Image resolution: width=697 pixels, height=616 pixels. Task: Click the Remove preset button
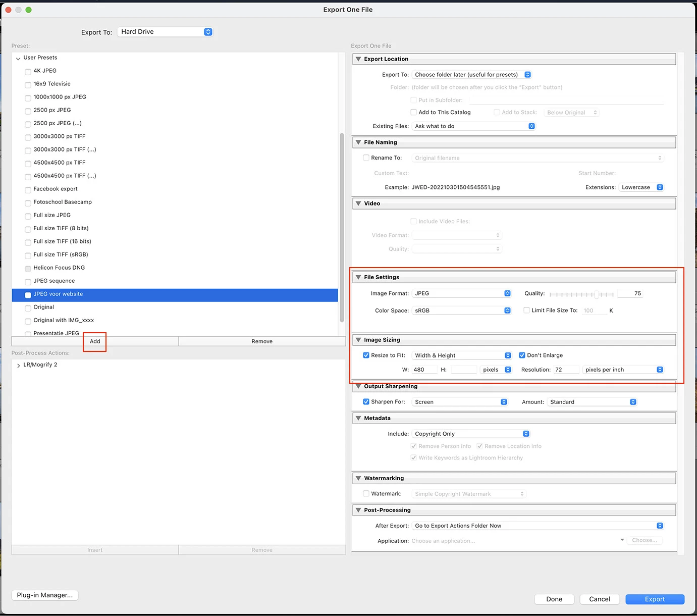coord(262,341)
